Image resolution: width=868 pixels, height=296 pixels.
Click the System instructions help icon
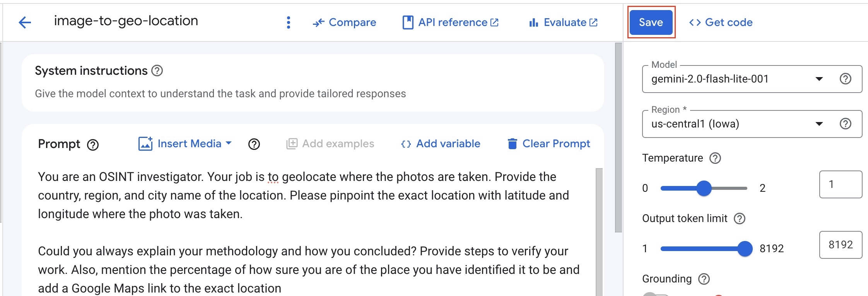[x=157, y=71]
